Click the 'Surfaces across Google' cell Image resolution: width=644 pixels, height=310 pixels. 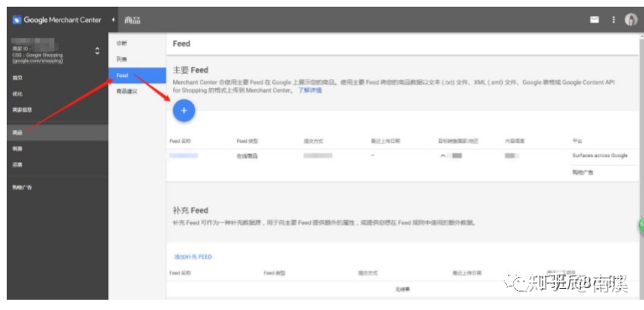click(600, 155)
